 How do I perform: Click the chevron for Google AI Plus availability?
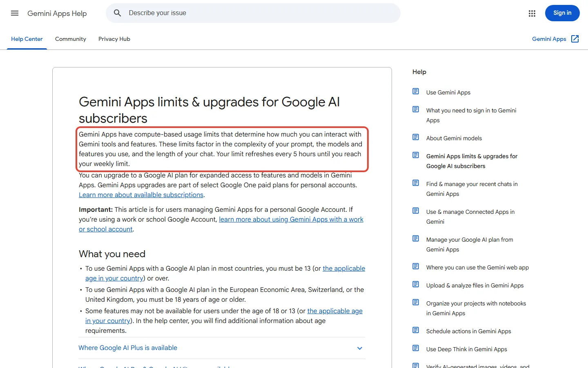[x=360, y=348]
